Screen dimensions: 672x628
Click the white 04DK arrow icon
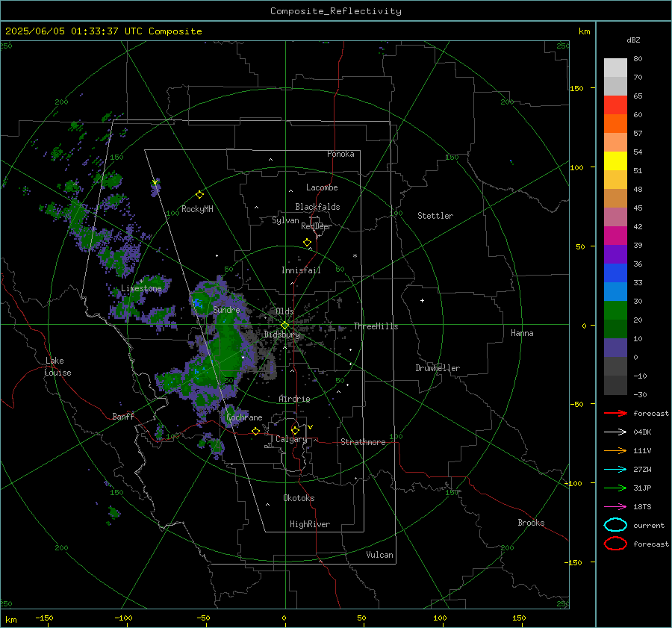pyautogui.click(x=615, y=432)
